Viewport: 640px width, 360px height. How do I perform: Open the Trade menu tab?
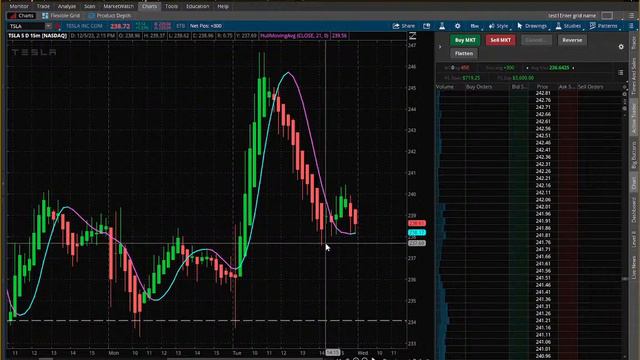coord(43,6)
